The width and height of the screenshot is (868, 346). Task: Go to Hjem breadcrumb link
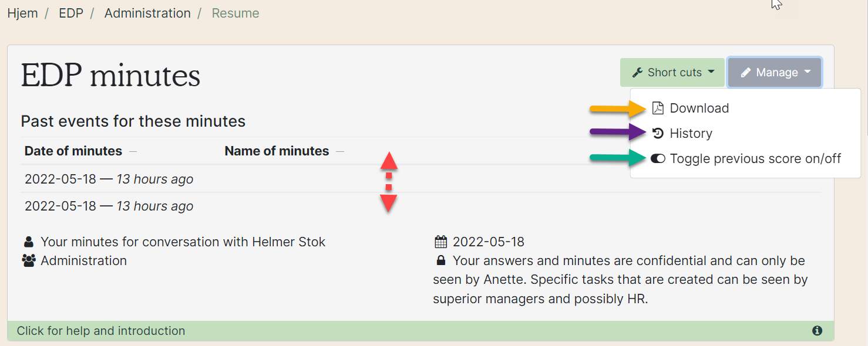[x=22, y=13]
